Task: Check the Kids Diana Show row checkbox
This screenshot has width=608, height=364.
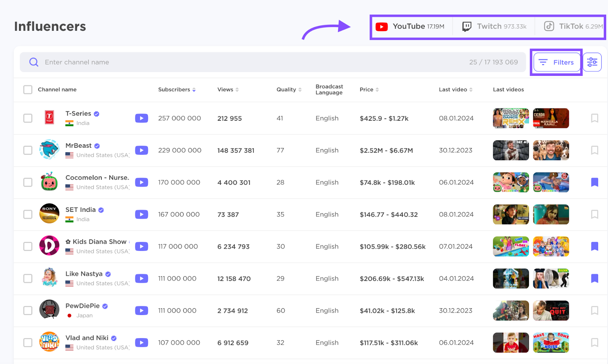Action: [28, 247]
